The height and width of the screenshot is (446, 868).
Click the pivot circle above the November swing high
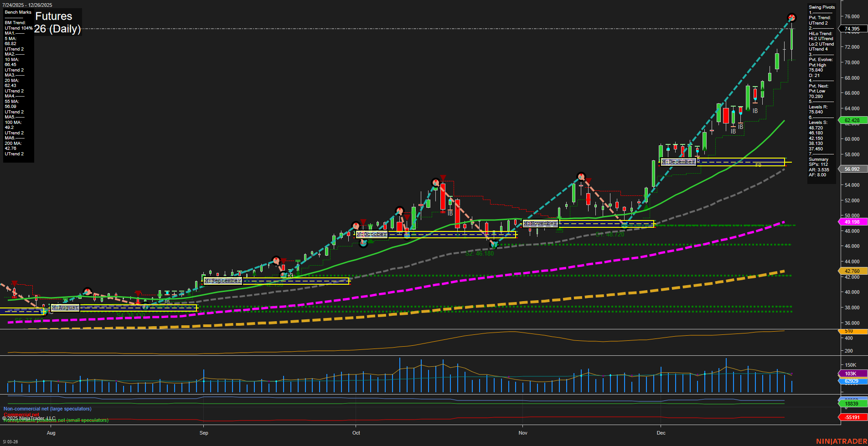click(581, 175)
